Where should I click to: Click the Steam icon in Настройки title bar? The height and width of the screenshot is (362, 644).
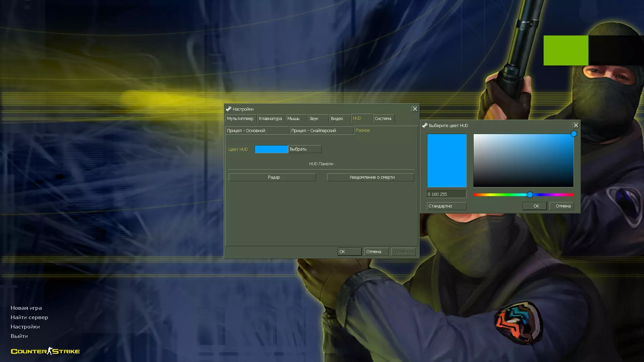pos(229,109)
